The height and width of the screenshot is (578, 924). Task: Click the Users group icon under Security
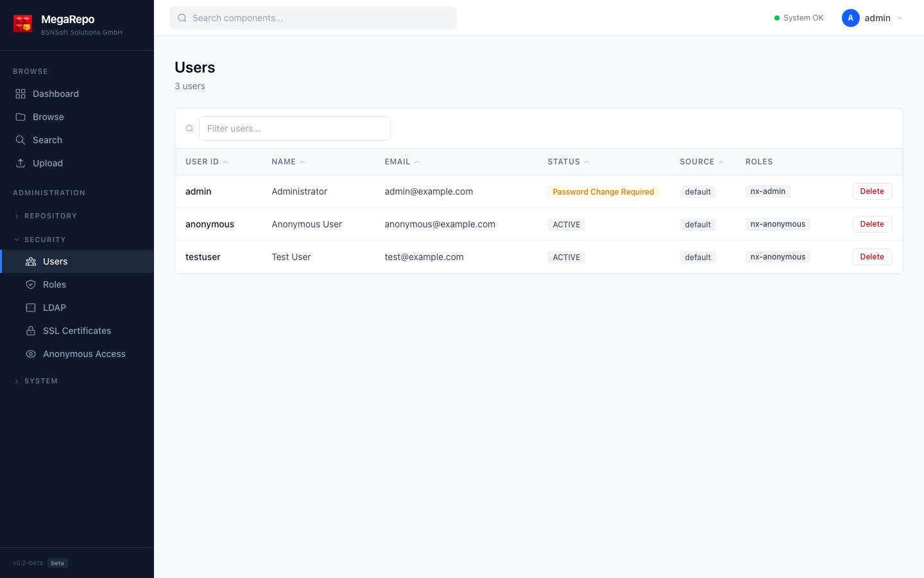pyautogui.click(x=31, y=261)
